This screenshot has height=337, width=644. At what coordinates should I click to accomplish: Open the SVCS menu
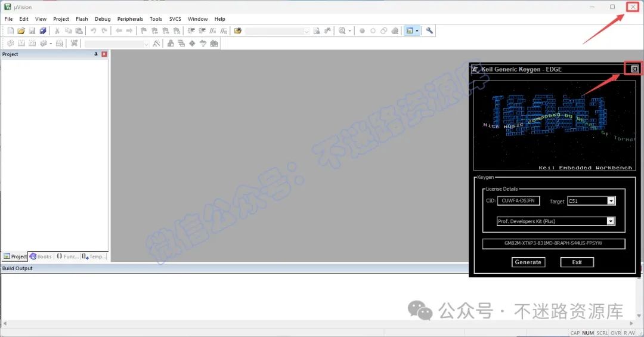175,19
